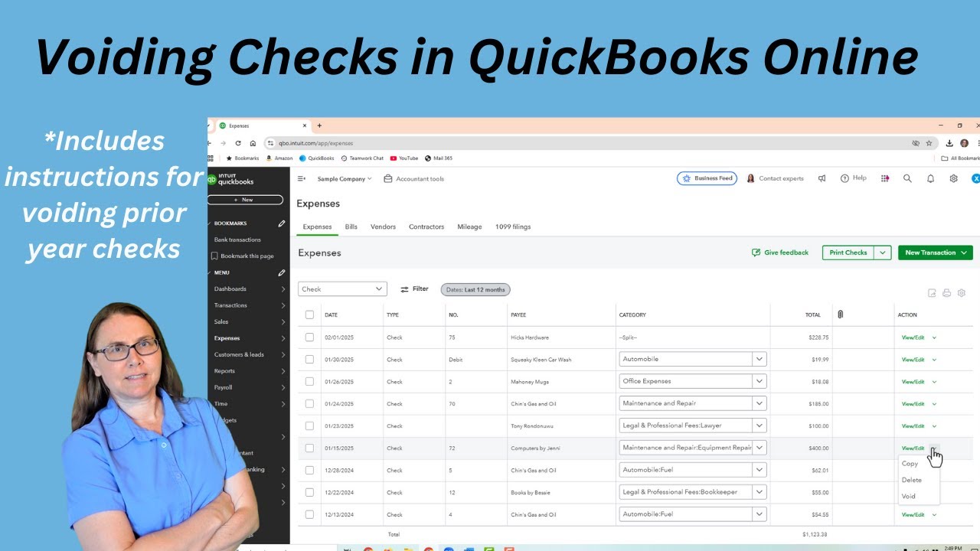Select Void from the action menu

click(x=909, y=496)
